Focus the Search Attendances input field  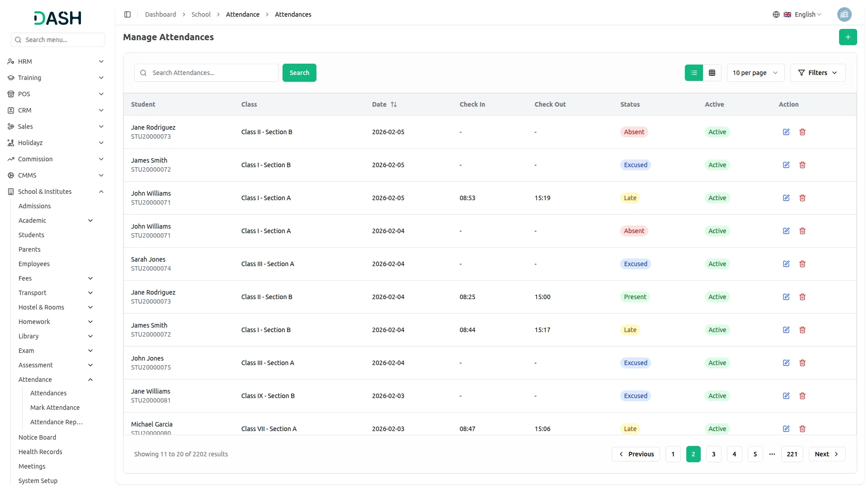tap(207, 73)
